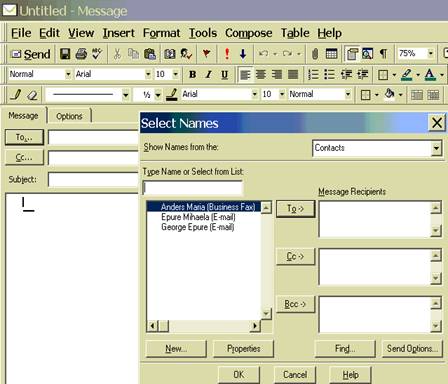Toggle Bold formatting

[x=192, y=74]
